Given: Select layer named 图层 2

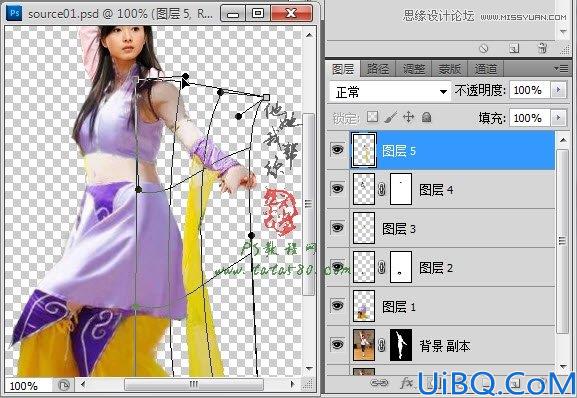Looking at the screenshot, I should pos(436,268).
